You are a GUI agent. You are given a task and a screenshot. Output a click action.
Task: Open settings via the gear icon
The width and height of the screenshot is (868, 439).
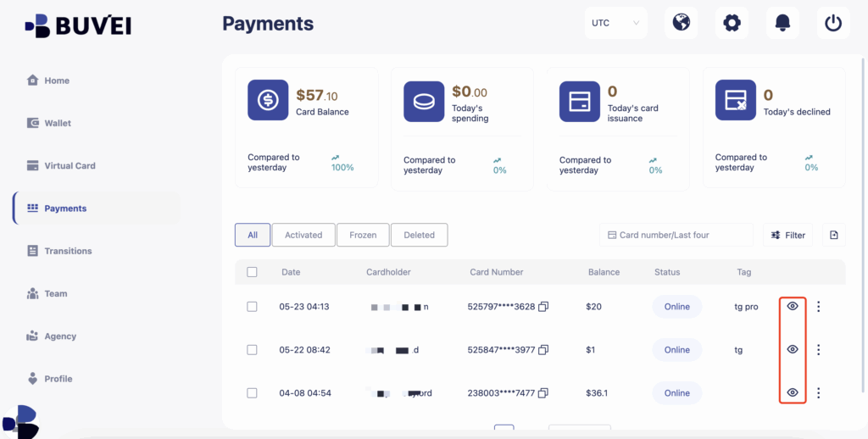click(x=732, y=23)
